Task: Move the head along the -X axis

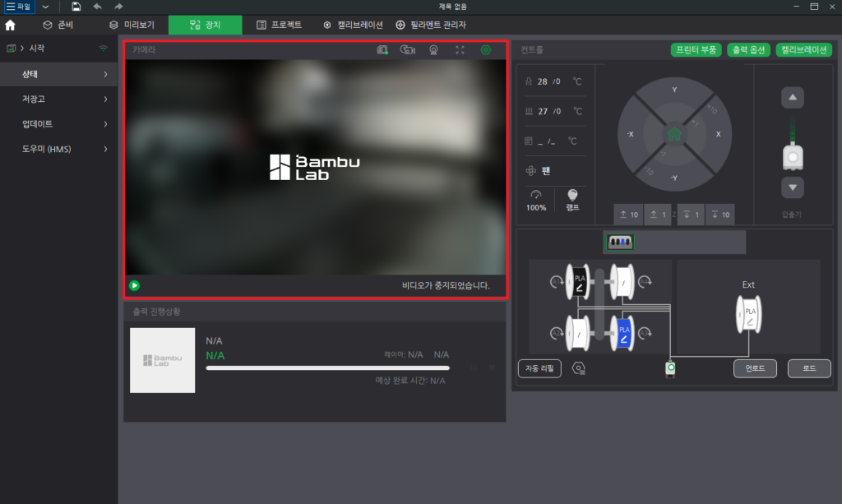Action: 631,134
